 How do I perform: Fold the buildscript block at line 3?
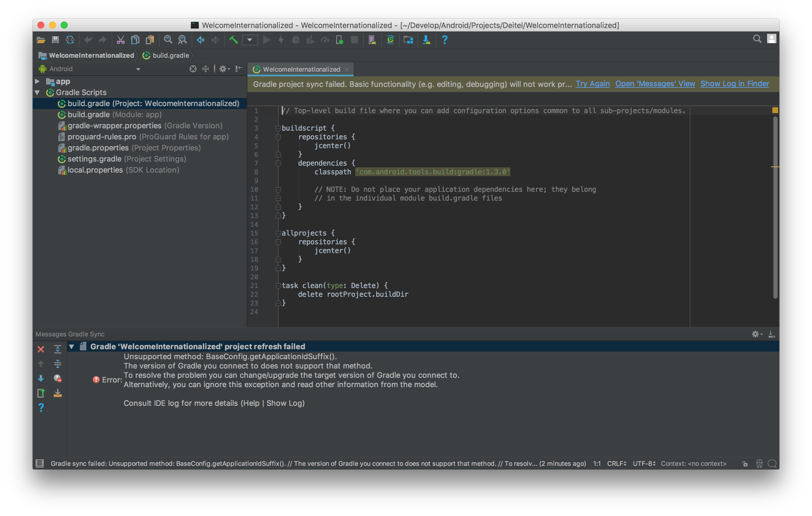(278, 128)
